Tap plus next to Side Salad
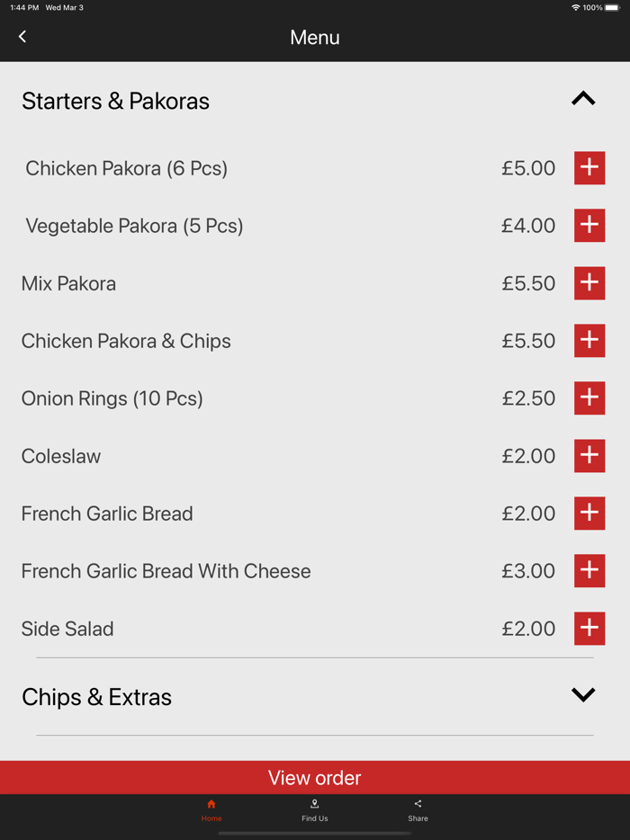630x840 pixels. coord(589,629)
